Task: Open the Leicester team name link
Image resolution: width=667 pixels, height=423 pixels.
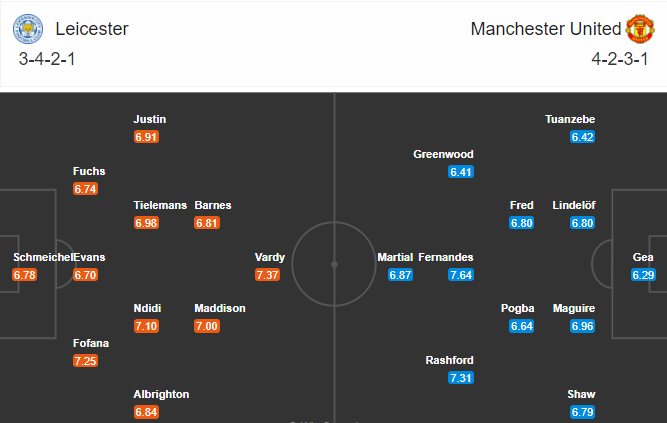Action: (92, 29)
